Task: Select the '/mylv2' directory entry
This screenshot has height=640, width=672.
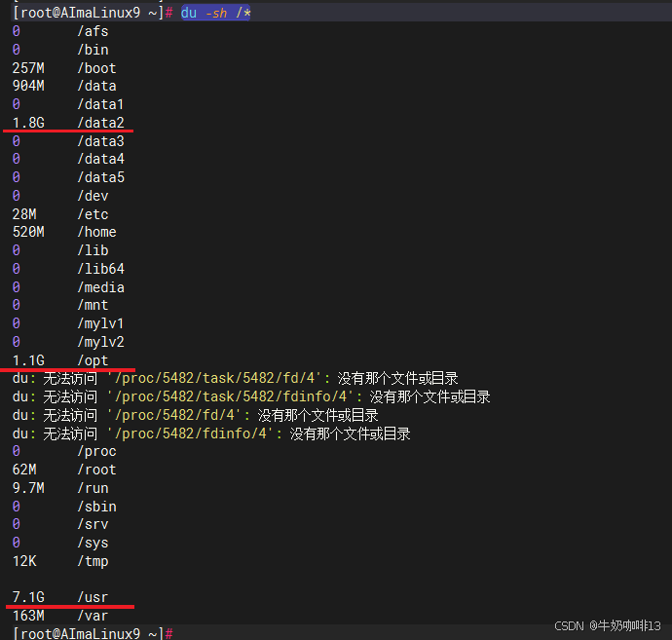Action: [x=100, y=342]
